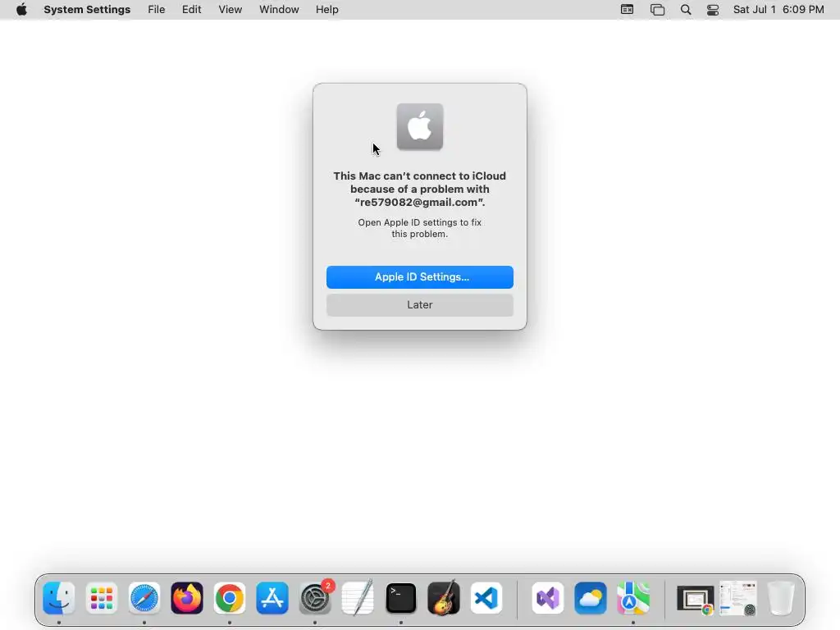Launch Safari from the Dock
This screenshot has width=840, height=630.
144,598
